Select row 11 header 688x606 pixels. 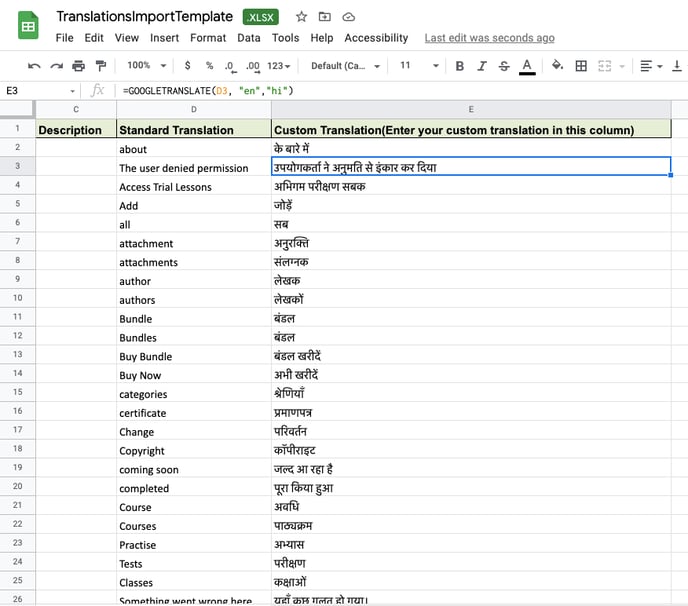tap(18, 316)
